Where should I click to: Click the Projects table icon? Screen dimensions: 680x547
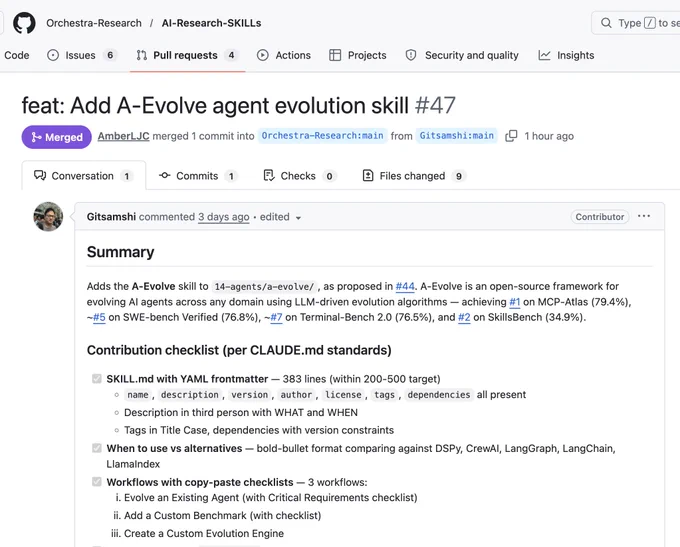coord(335,55)
